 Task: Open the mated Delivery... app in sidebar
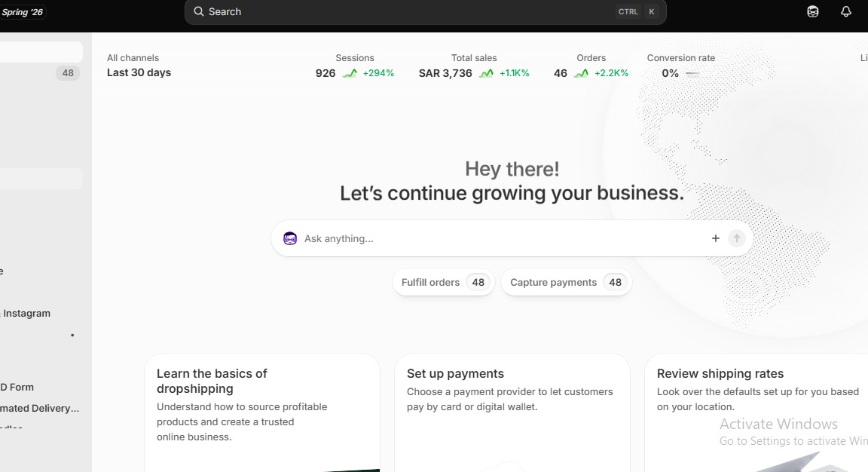(39, 409)
